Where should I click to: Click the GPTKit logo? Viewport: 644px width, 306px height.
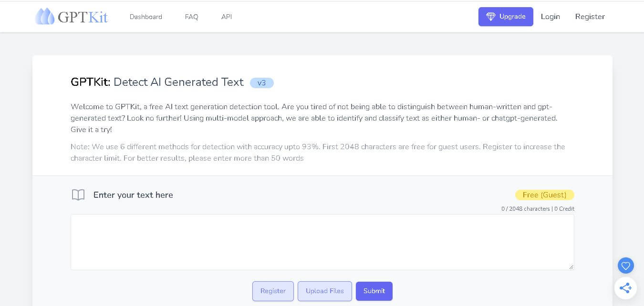pos(72,17)
